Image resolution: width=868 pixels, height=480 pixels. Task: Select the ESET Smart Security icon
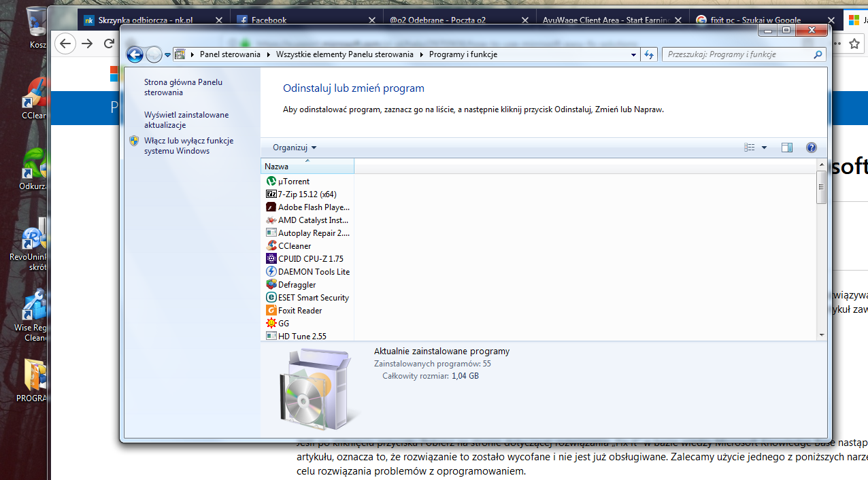coord(271,298)
